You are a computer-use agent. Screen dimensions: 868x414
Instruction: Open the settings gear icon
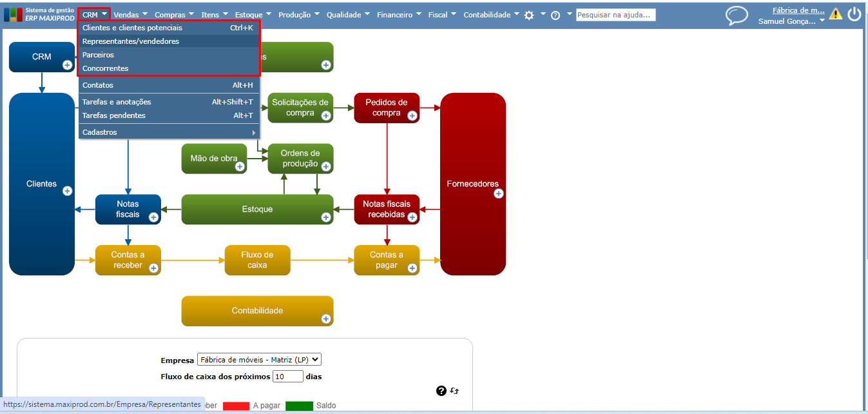click(x=529, y=15)
